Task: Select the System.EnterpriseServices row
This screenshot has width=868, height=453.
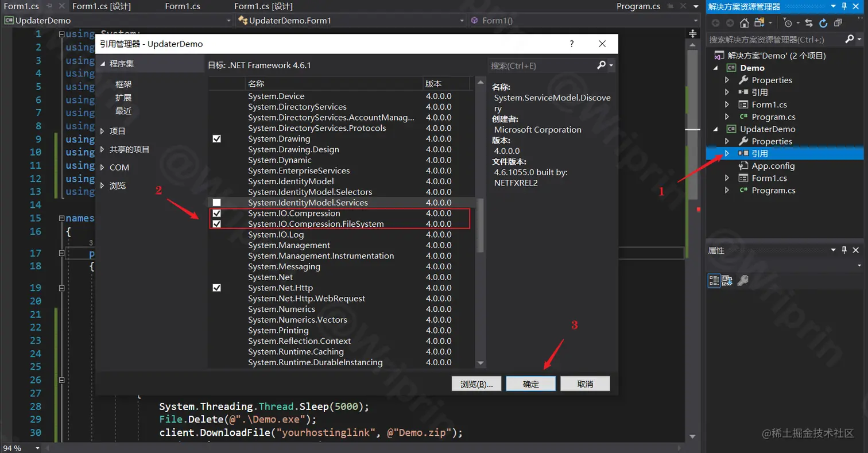Action: coord(342,171)
